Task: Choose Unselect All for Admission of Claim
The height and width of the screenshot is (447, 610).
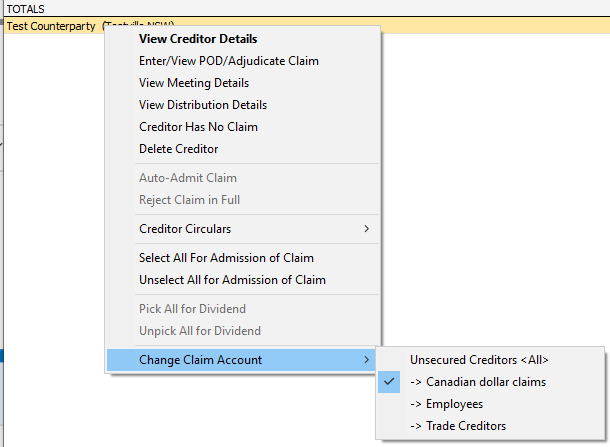Action: pos(232,280)
